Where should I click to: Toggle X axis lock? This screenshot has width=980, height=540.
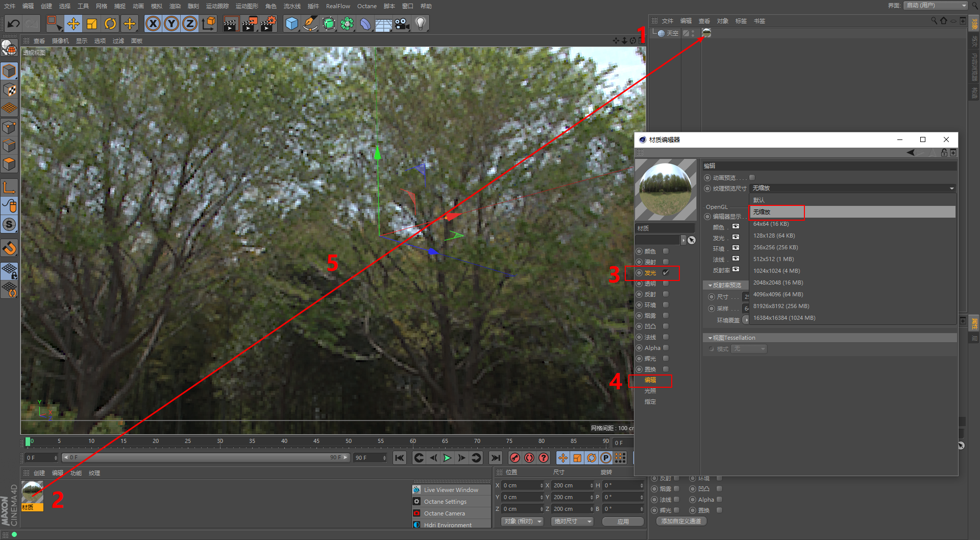[x=153, y=24]
